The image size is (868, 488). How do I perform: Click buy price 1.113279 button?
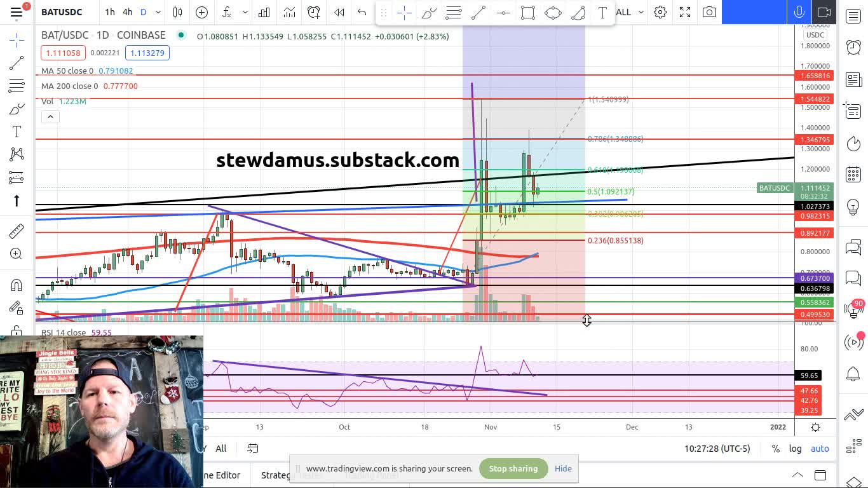(147, 53)
